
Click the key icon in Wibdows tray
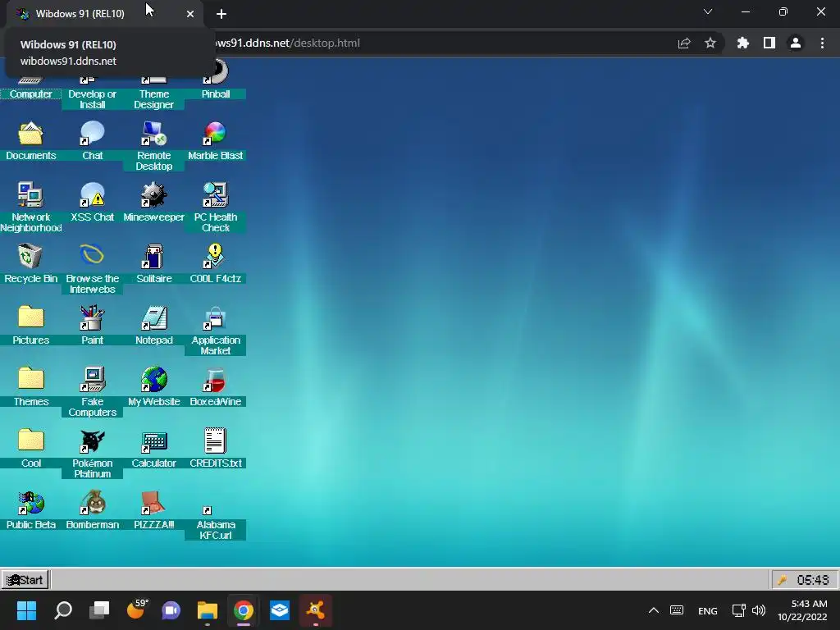click(782, 580)
